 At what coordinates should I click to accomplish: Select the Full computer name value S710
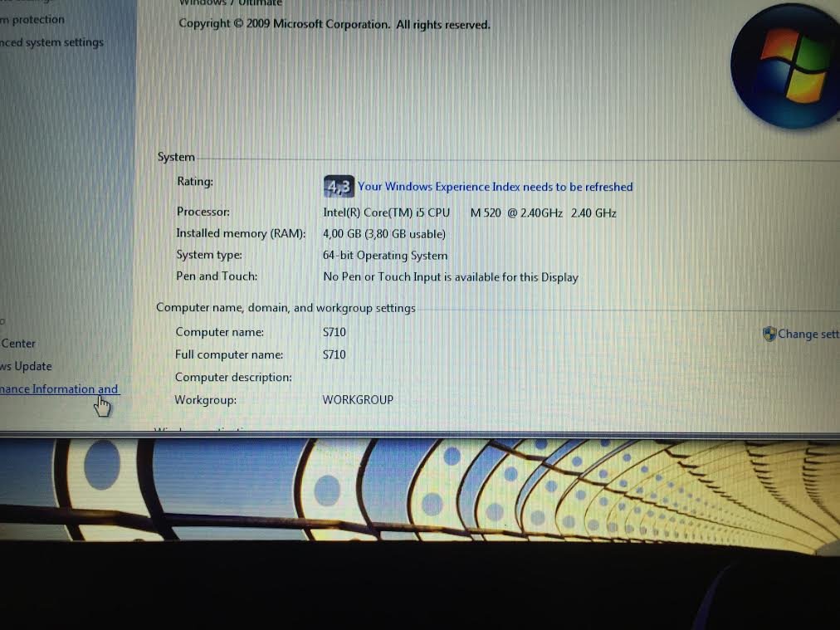[335, 354]
